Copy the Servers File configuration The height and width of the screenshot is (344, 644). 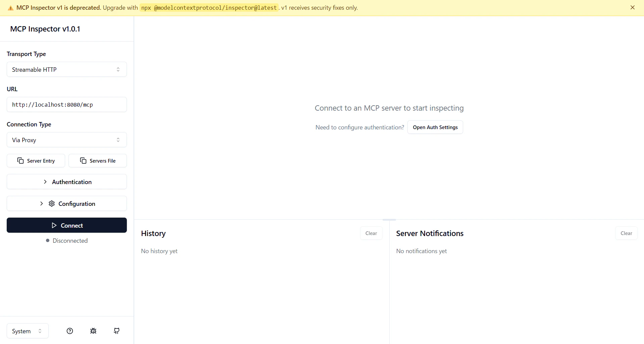98,161
